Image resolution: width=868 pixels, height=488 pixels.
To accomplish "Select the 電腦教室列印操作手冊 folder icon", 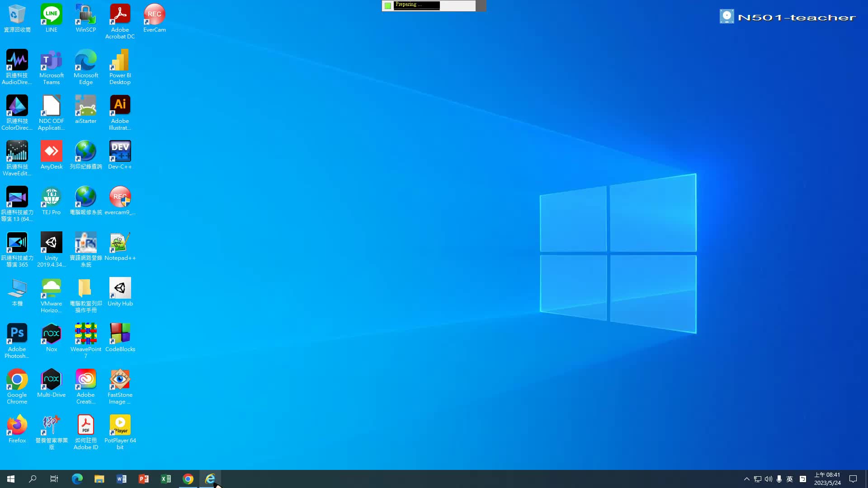I will point(86,296).
